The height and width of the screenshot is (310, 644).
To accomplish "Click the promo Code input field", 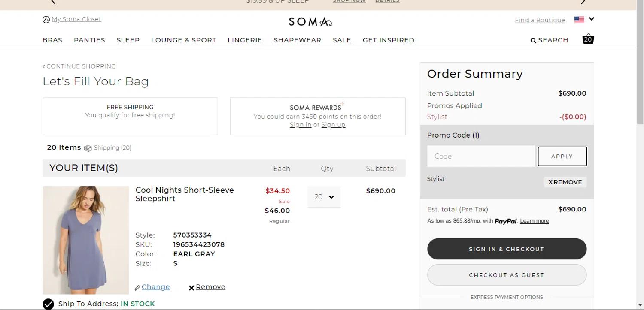I will point(481,157).
